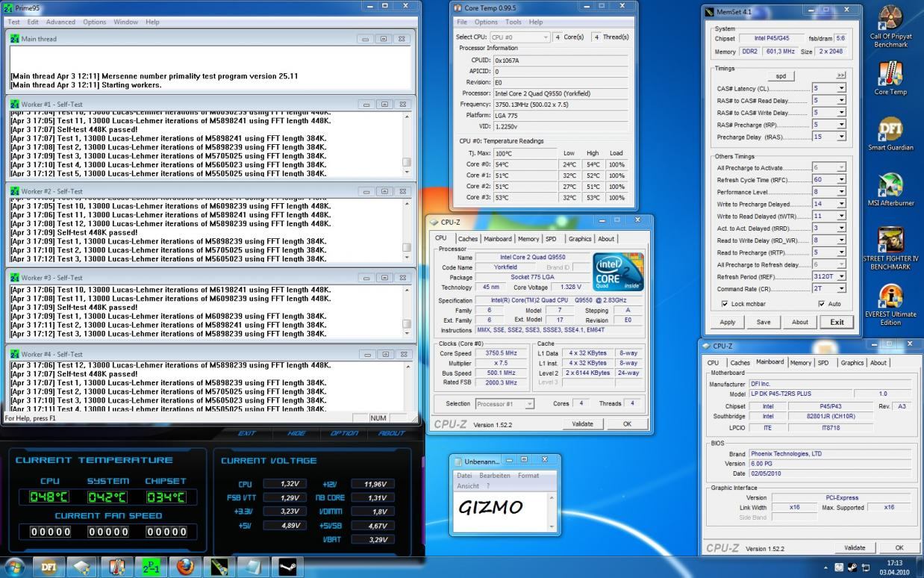The image size is (924, 578).
Task: Select Graphics tab in CPU-Z showing Mainboard
Action: pos(852,363)
